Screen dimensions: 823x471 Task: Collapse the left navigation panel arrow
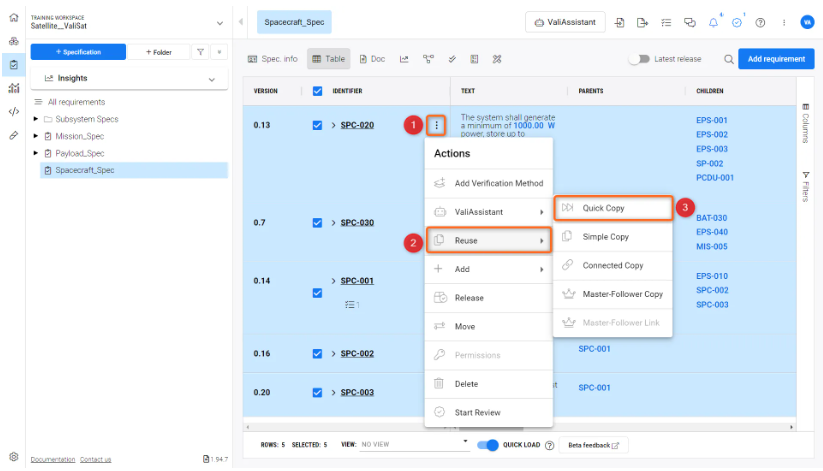pos(240,22)
